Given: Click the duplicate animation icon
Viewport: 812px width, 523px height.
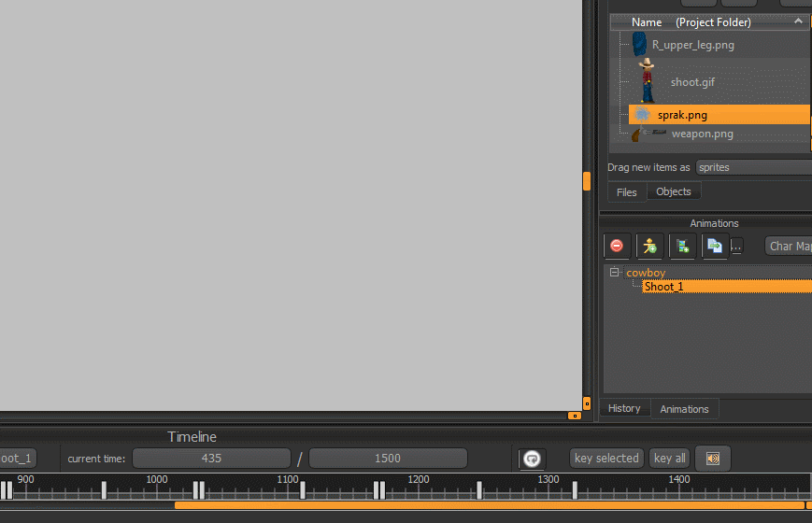Looking at the screenshot, I should click(x=714, y=246).
